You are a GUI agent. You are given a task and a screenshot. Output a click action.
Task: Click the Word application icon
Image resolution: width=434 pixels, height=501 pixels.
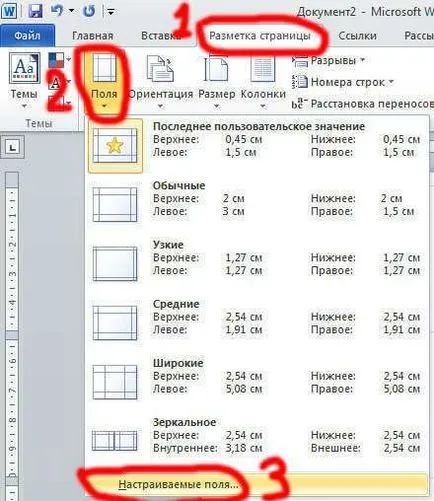point(9,11)
